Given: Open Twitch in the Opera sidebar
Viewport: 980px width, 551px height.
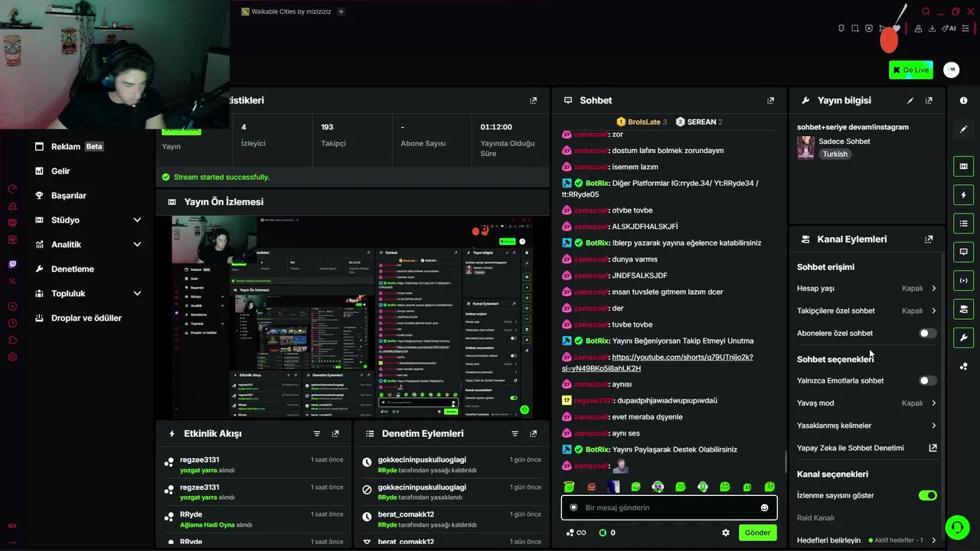Looking at the screenshot, I should coord(12,264).
